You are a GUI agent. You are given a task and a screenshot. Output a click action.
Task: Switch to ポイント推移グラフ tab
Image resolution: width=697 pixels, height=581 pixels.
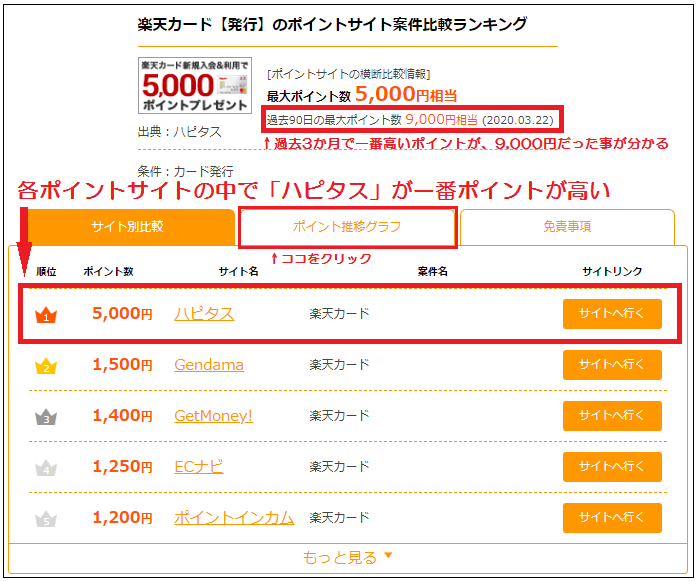point(347,227)
